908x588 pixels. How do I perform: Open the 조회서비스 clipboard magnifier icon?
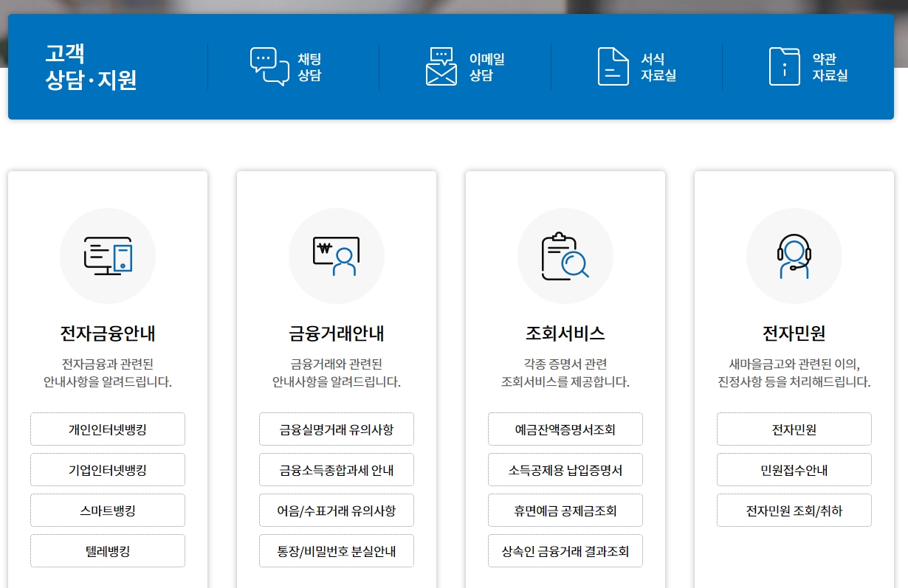(565, 255)
